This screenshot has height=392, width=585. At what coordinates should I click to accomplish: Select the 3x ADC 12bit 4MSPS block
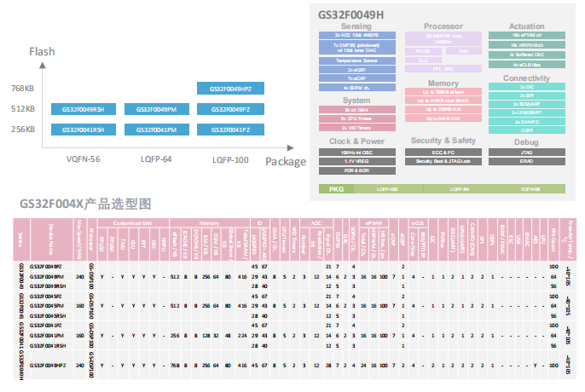tap(357, 35)
